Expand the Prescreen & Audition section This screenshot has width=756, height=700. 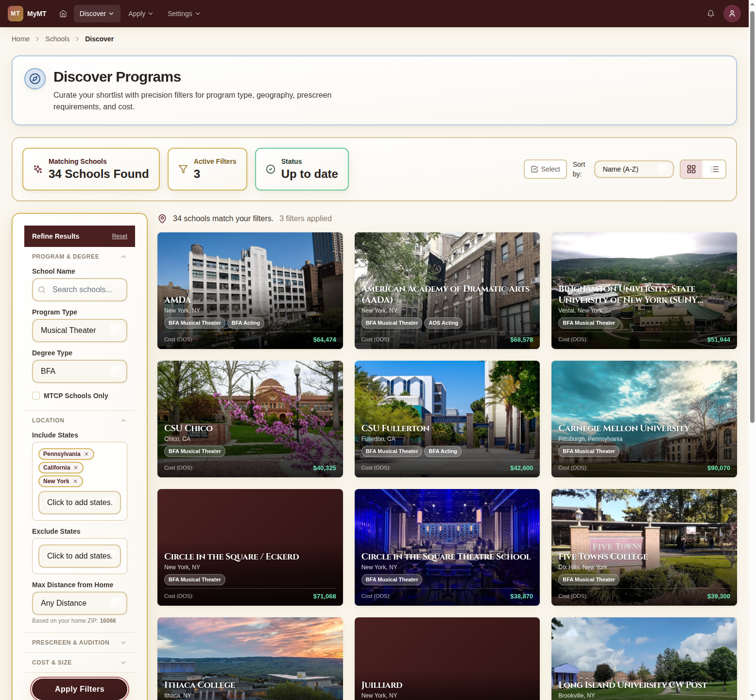point(80,643)
